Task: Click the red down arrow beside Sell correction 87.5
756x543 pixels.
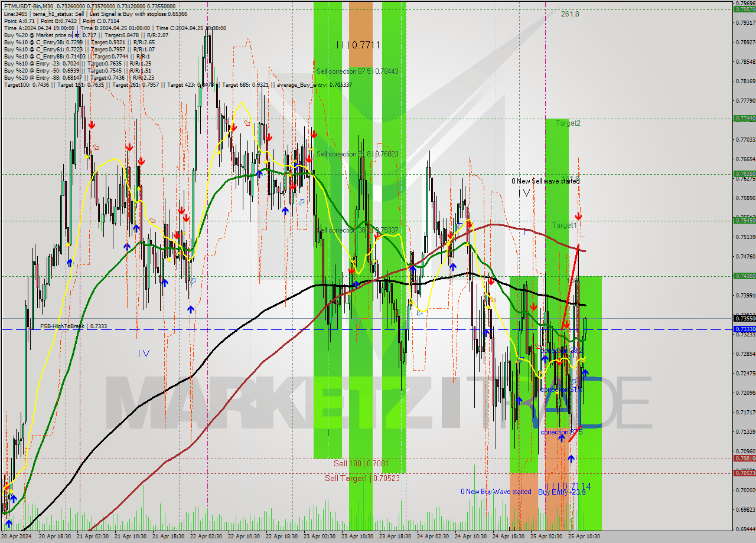Action: [x=314, y=135]
